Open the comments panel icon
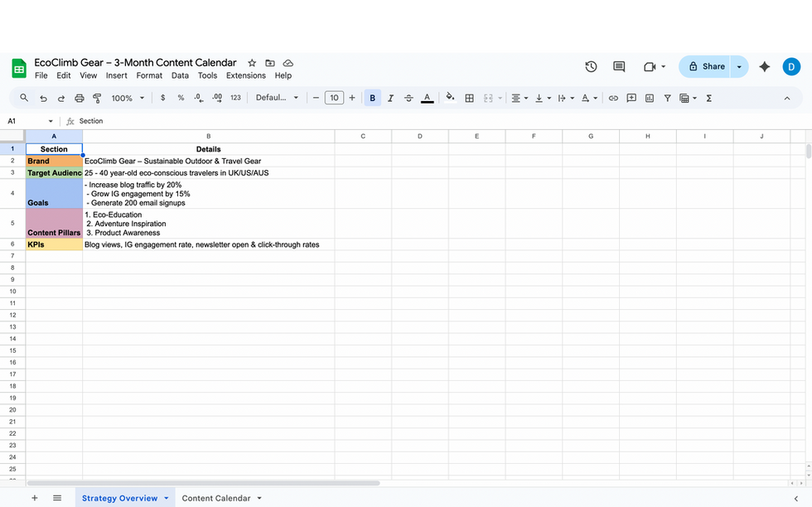Screen dimensions: 812x507 (x=618, y=66)
